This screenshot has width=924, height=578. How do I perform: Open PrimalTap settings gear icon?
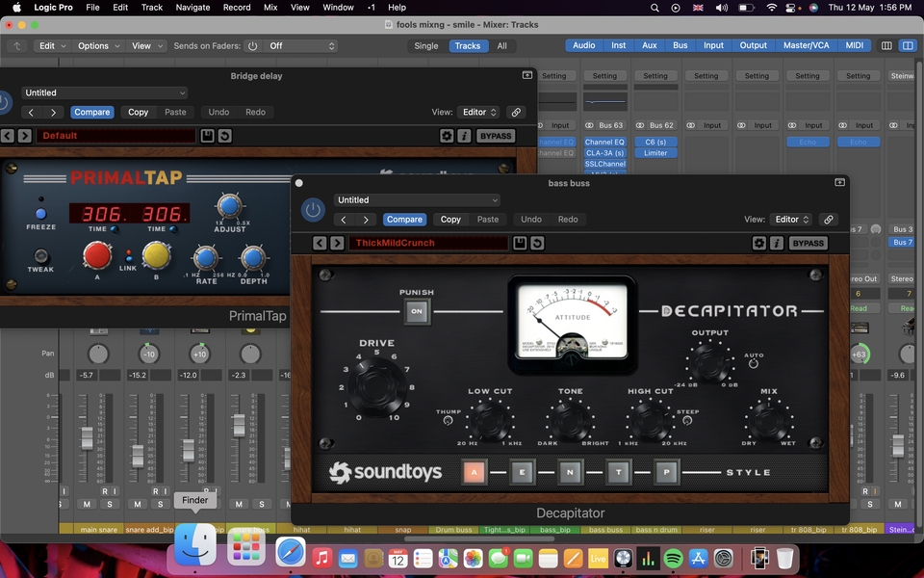pyautogui.click(x=447, y=136)
